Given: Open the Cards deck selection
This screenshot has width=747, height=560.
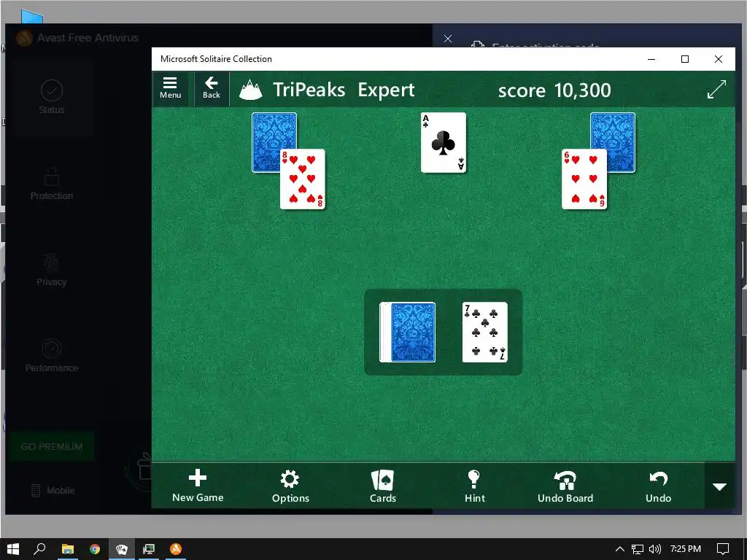Looking at the screenshot, I should [x=383, y=486].
